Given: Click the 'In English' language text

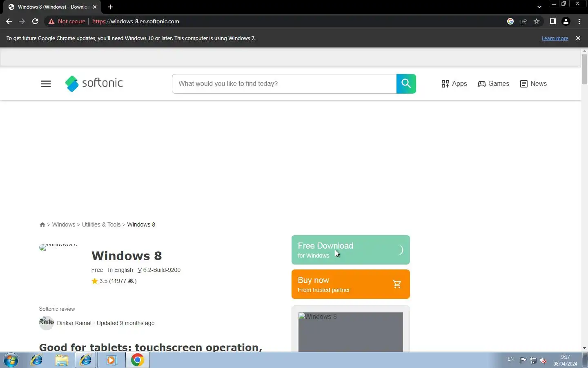Looking at the screenshot, I should click(x=120, y=270).
